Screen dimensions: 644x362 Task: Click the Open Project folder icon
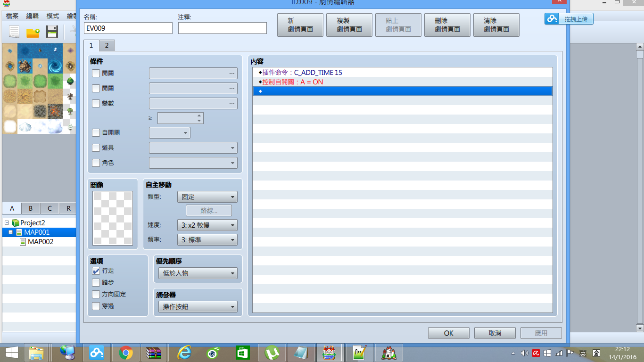pyautogui.click(x=33, y=32)
